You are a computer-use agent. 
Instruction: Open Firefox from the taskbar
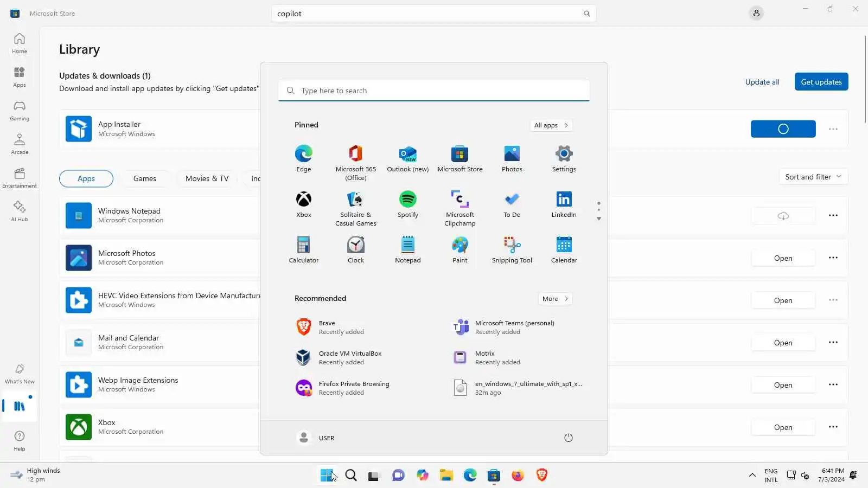coord(518,476)
